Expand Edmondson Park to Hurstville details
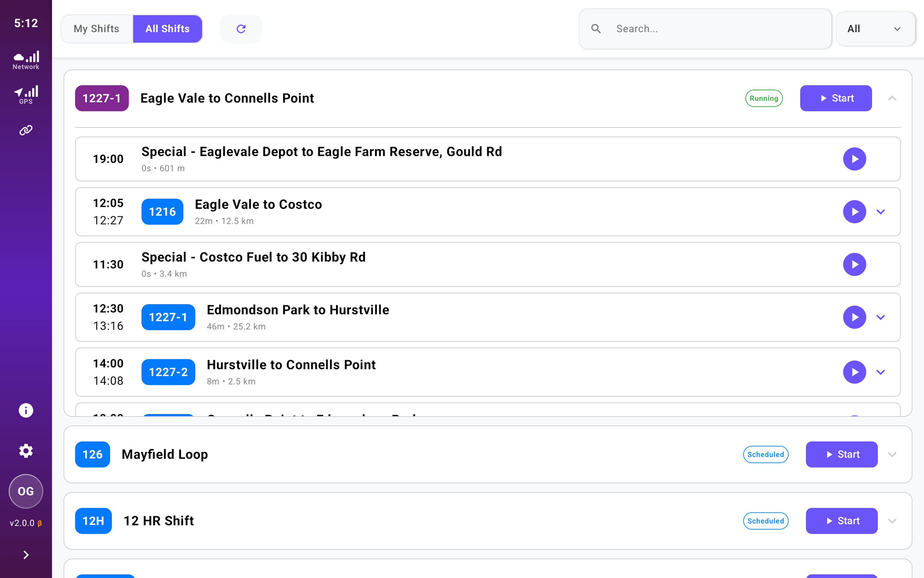924x578 pixels. click(x=880, y=317)
